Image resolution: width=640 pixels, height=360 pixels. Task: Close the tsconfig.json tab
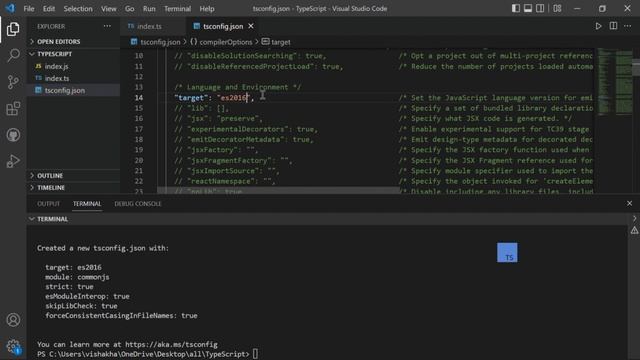tap(251, 26)
